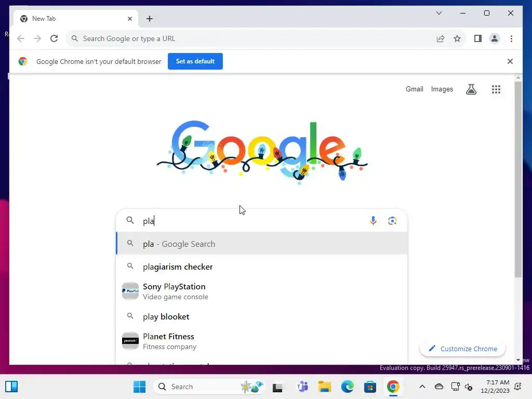The height and width of the screenshot is (399, 532).
Task: Open Widgets from the taskbar
Action: point(11,387)
